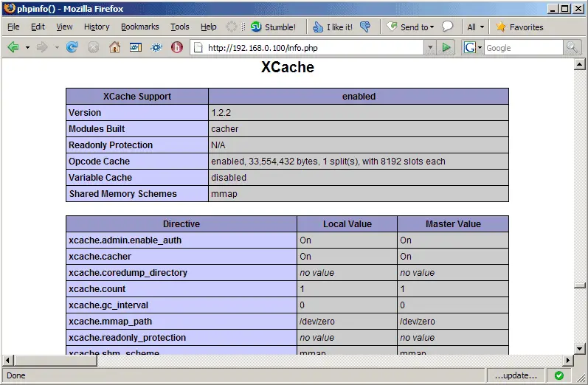Click the Master Value column header

453,223
